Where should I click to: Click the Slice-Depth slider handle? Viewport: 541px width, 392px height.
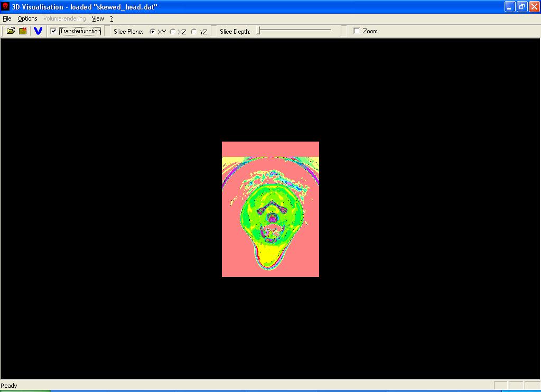point(258,31)
